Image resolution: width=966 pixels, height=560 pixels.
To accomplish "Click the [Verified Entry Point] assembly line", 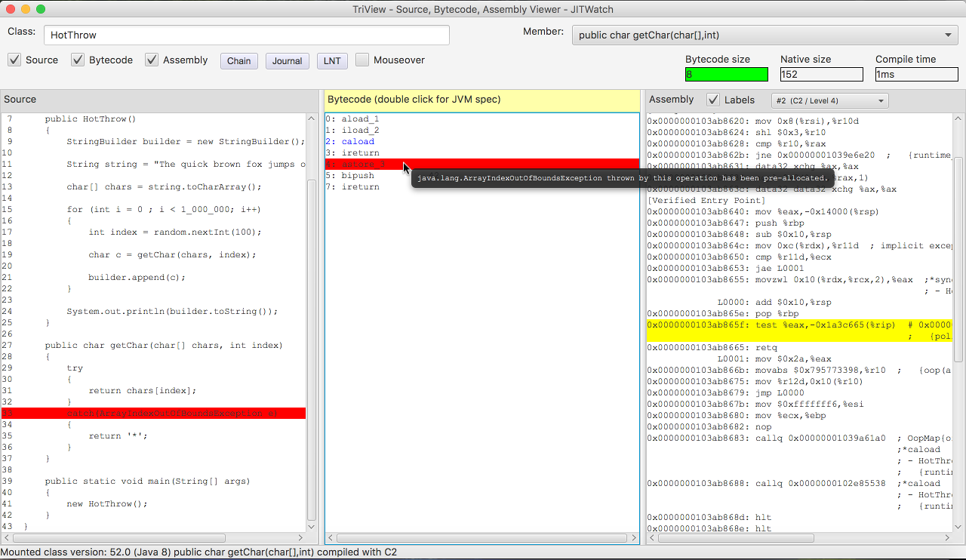I will pyautogui.click(x=707, y=200).
